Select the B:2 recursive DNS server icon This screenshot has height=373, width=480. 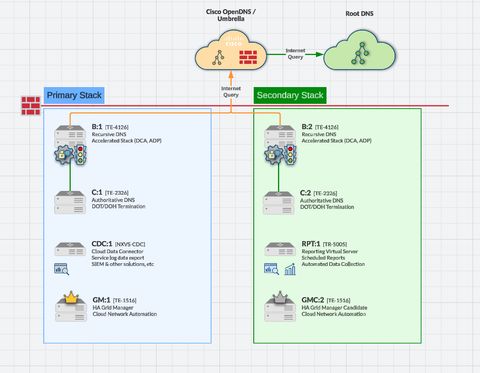click(280, 135)
